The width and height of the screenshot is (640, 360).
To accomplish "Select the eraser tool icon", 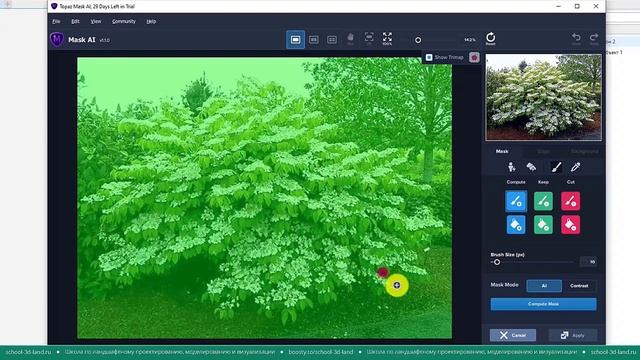I will pos(531,167).
